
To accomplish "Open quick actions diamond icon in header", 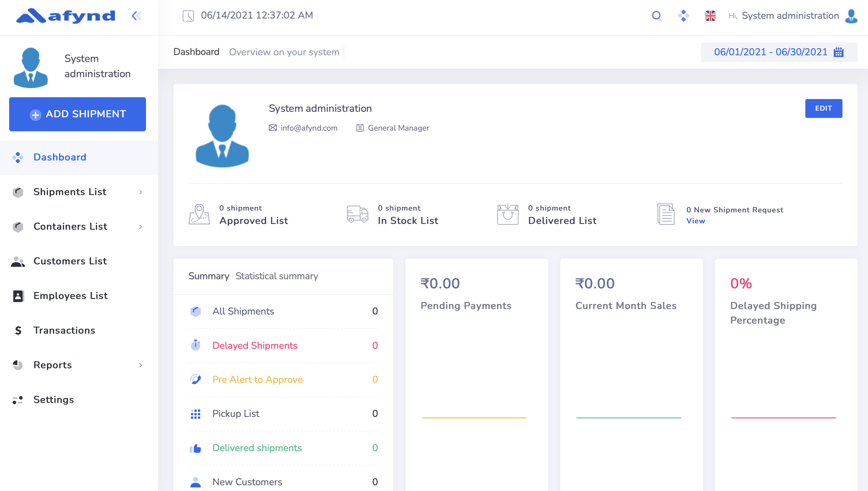I will [683, 15].
